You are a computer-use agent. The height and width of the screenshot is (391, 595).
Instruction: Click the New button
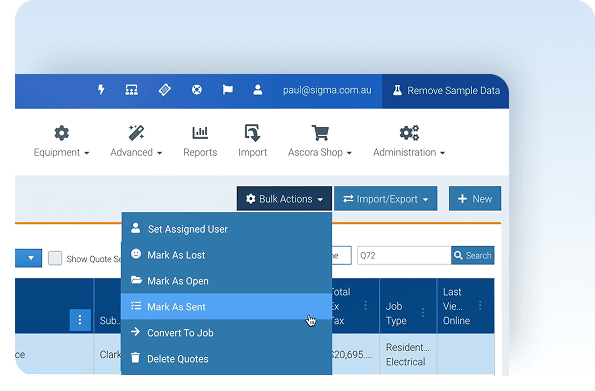(x=475, y=199)
